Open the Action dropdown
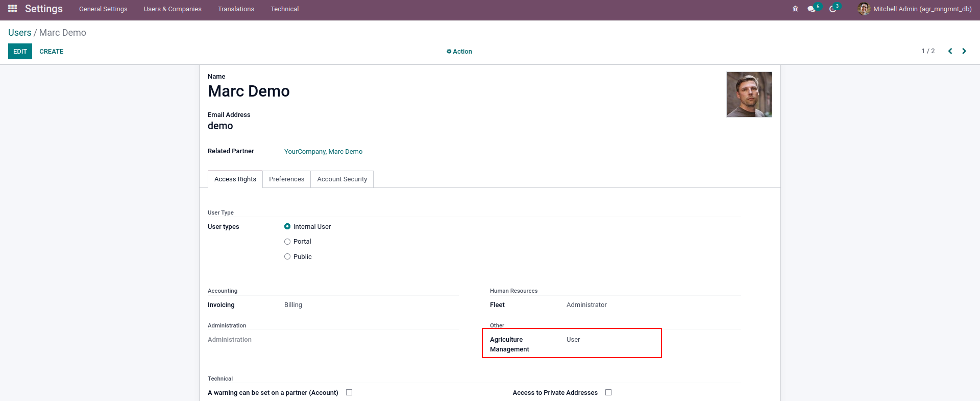The image size is (980, 401). (x=459, y=52)
